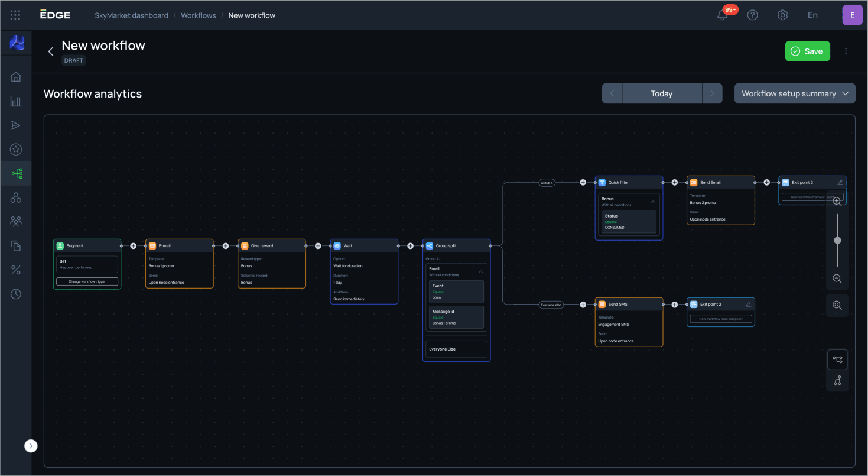Save the new workflow

pos(807,51)
